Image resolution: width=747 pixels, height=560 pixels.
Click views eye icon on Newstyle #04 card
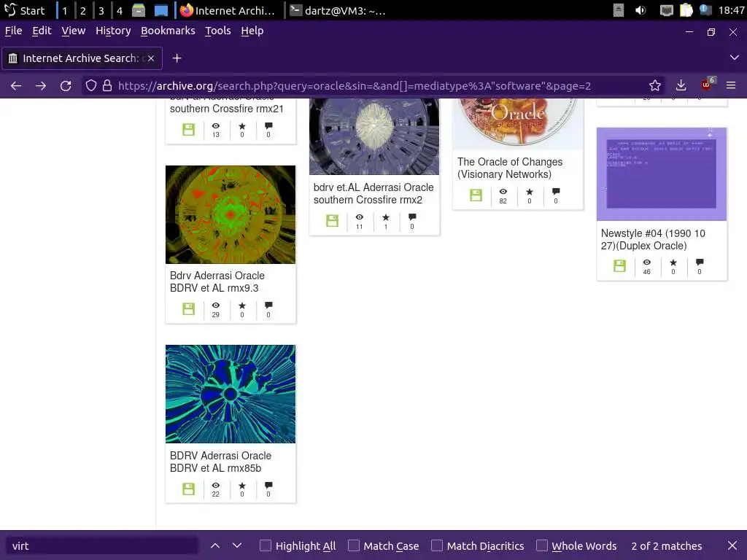(647, 262)
